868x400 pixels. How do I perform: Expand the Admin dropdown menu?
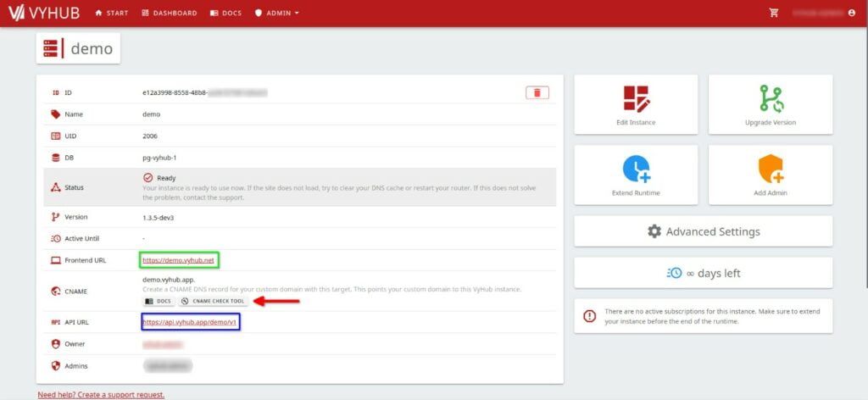pos(277,14)
